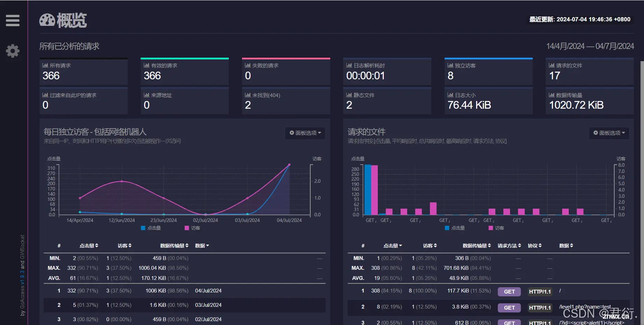Viewport: 644px width, 325px height.
Task: Sort requested files table by 数据传输量
Action: coord(477,246)
